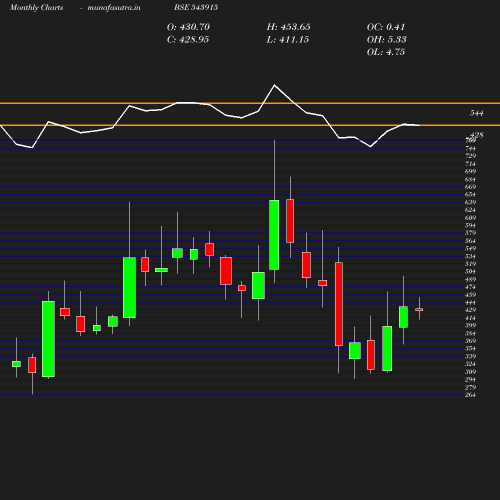Click price axis label "594"
Viewport: 500px width, 500px height.
[x=470, y=225]
